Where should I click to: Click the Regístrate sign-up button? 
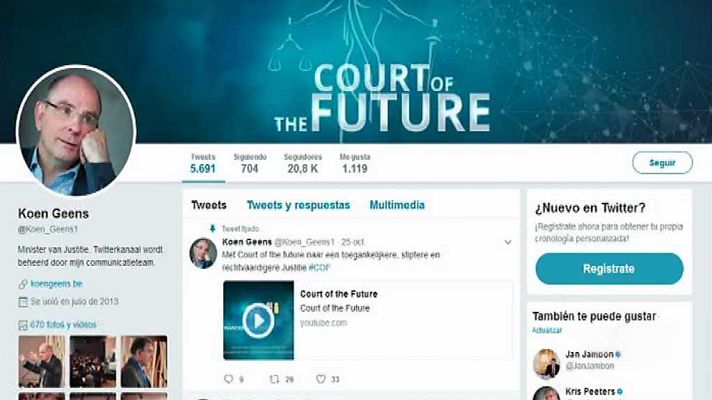click(609, 269)
